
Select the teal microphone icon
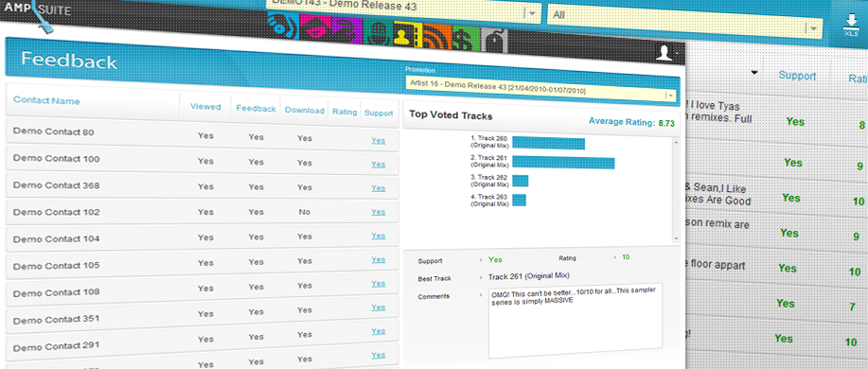click(378, 32)
